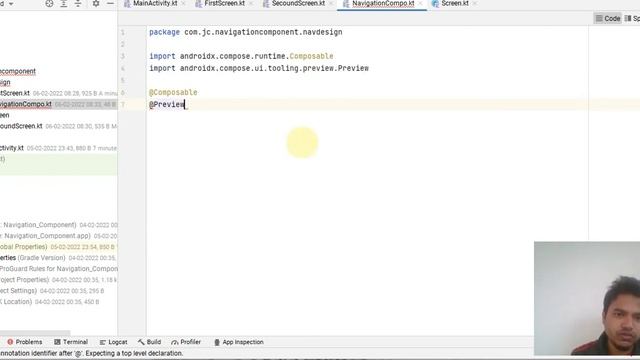
Task: Place cursor on @Preview annotation line
Action: tap(167, 104)
